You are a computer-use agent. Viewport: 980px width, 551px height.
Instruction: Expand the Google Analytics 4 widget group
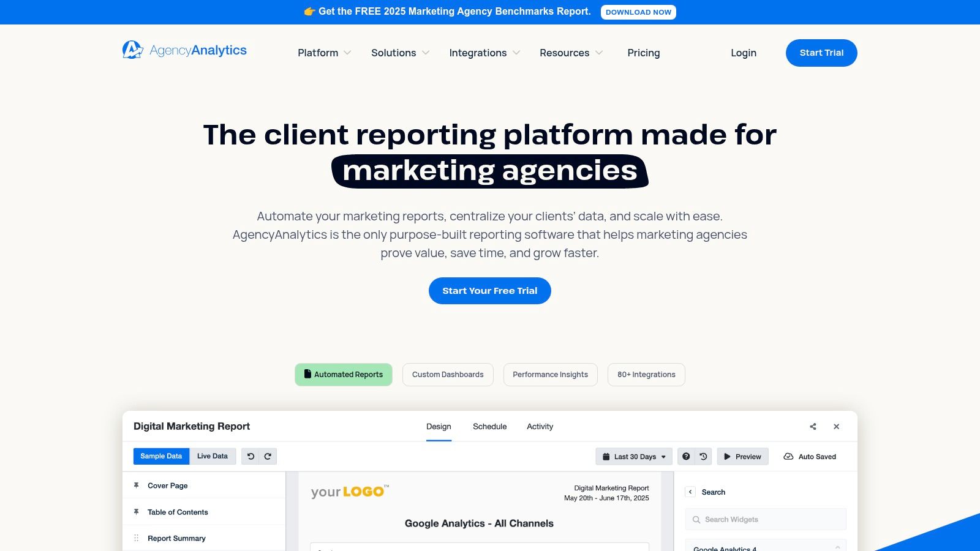click(837, 545)
